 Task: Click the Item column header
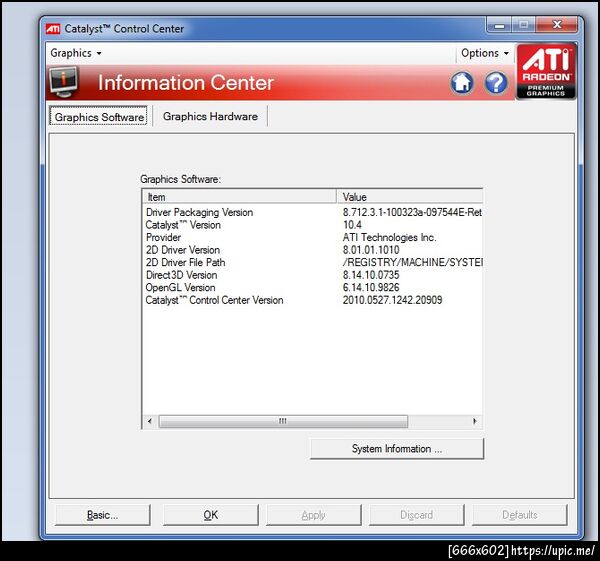tap(240, 197)
